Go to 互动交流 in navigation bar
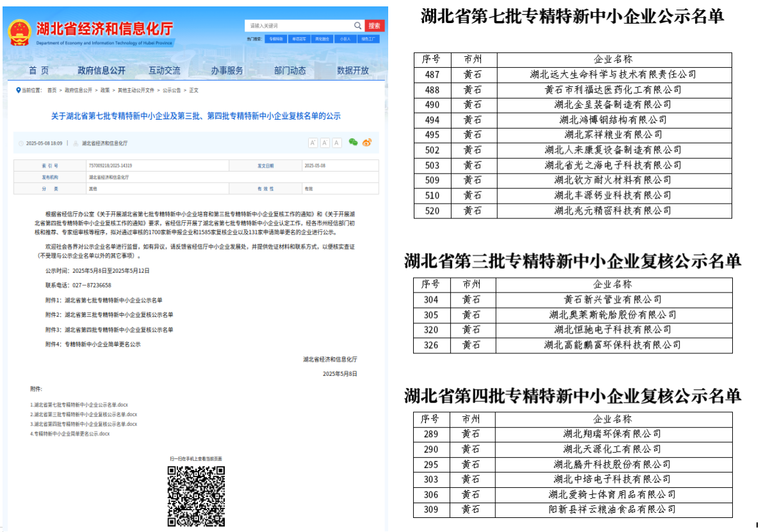The width and height of the screenshot is (761, 532). [x=165, y=70]
